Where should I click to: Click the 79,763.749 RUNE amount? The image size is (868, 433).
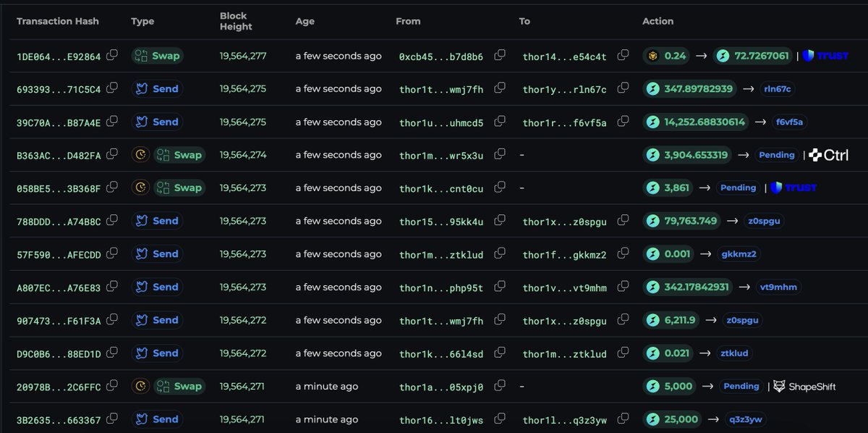coord(682,221)
